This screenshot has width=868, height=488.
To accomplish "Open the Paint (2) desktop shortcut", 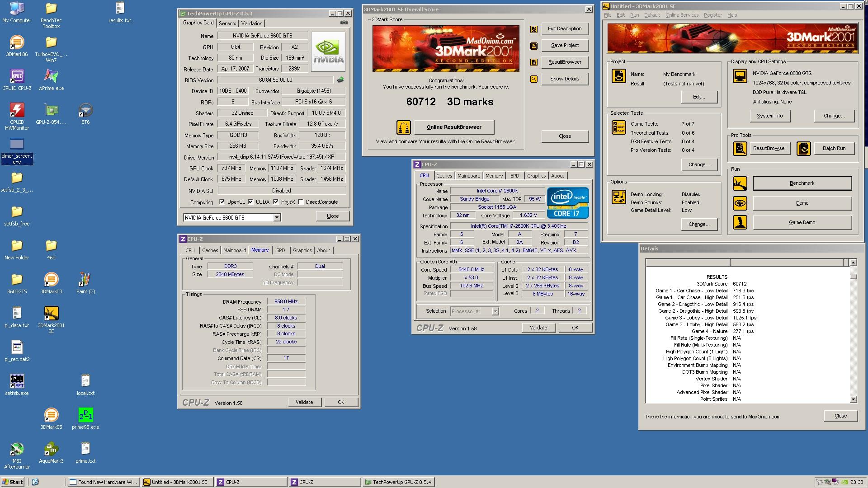I will coord(85,283).
